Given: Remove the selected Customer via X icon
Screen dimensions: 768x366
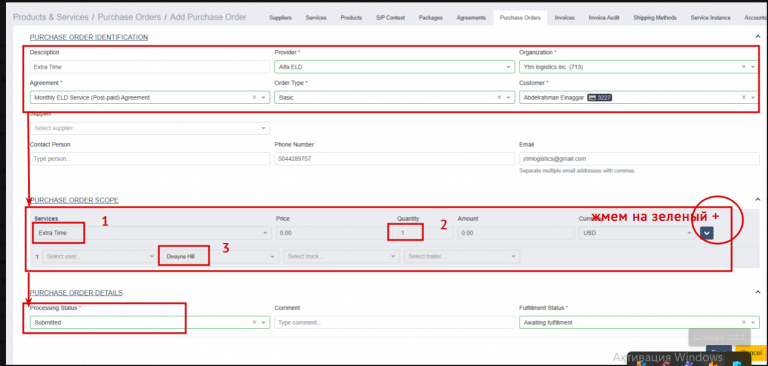Looking at the screenshot, I should click(744, 98).
